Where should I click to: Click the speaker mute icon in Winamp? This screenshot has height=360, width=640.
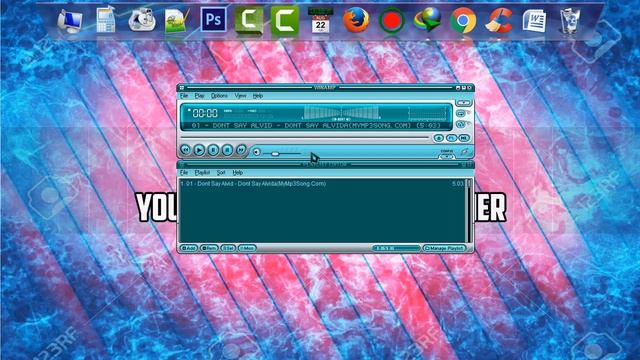(x=256, y=152)
